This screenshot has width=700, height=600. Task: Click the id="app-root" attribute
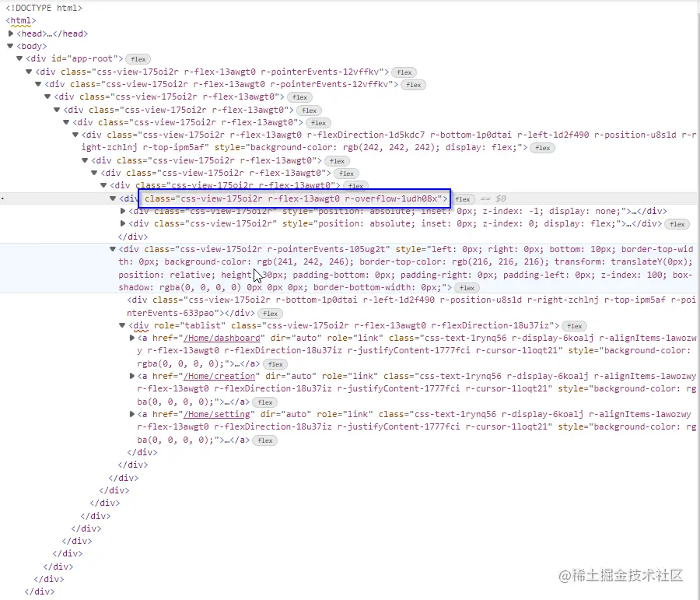pos(85,58)
